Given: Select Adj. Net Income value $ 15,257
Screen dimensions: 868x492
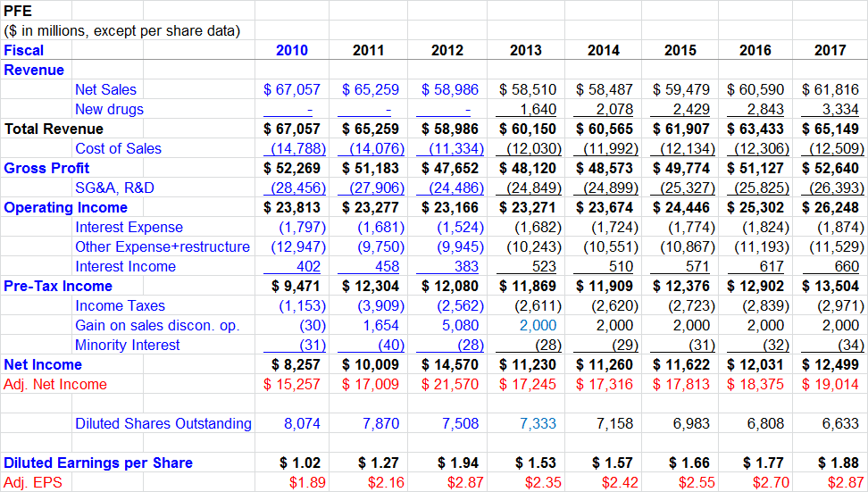Looking at the screenshot, I should (292, 385).
